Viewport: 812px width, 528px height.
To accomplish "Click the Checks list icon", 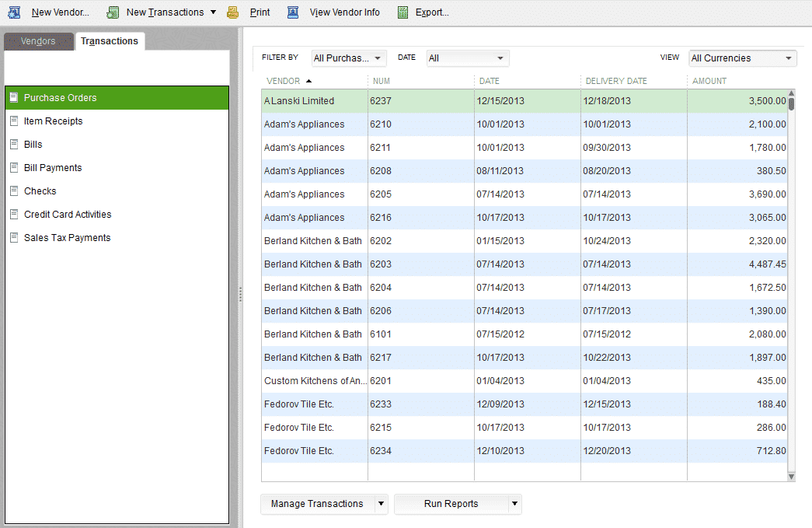I will [x=15, y=191].
